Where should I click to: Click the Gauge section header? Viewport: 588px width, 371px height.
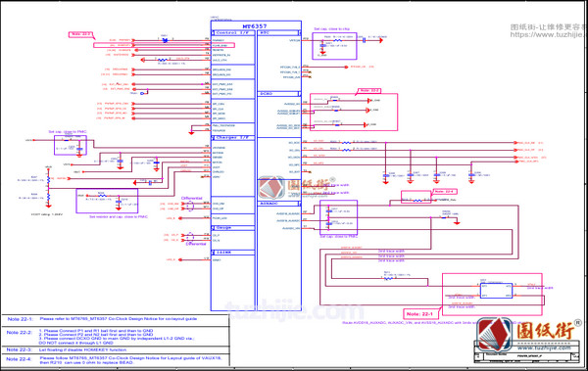point(232,228)
